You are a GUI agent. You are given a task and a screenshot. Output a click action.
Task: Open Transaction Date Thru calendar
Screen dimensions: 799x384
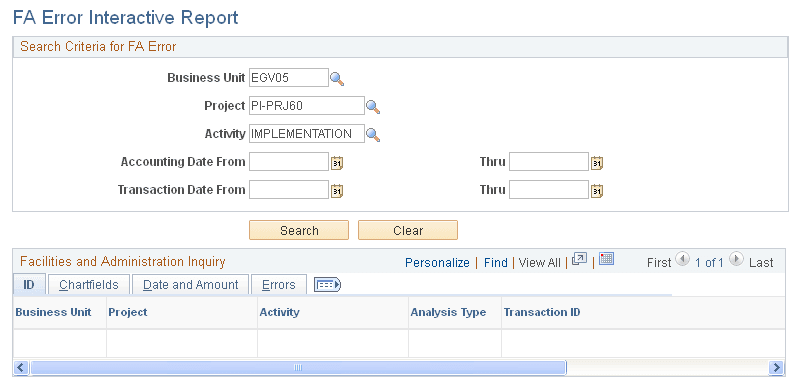(597, 191)
